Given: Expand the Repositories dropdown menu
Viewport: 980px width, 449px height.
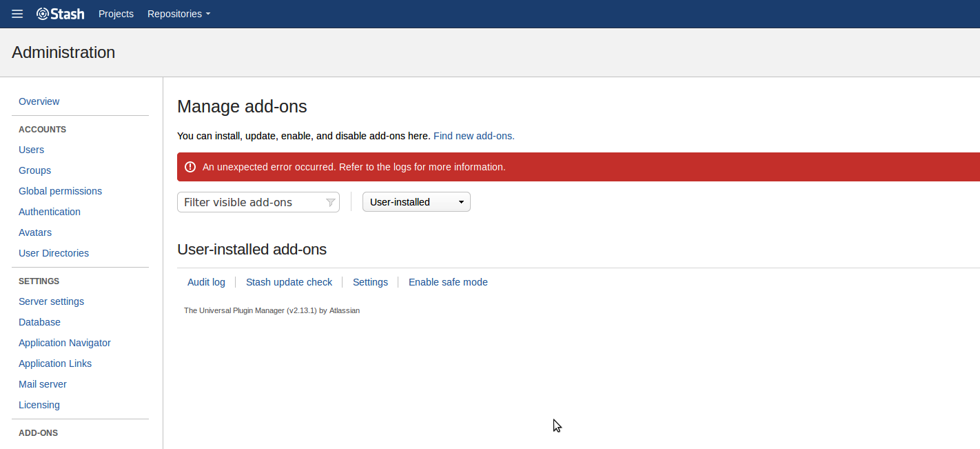Looking at the screenshot, I should click(178, 14).
